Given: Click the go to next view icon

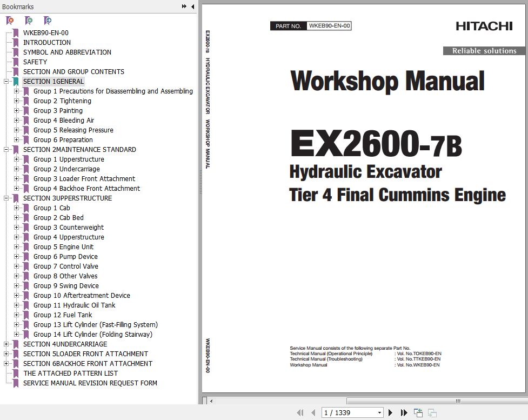Looking at the screenshot, I should coord(432,412).
